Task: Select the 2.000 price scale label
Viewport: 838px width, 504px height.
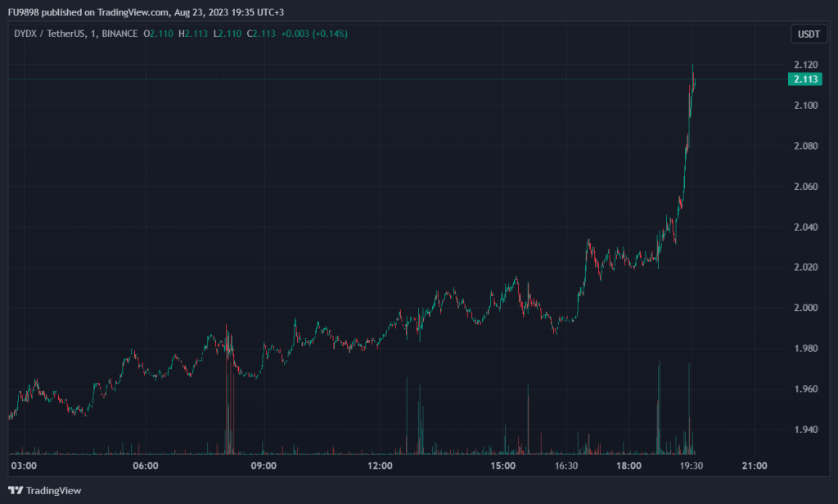Action: point(805,308)
